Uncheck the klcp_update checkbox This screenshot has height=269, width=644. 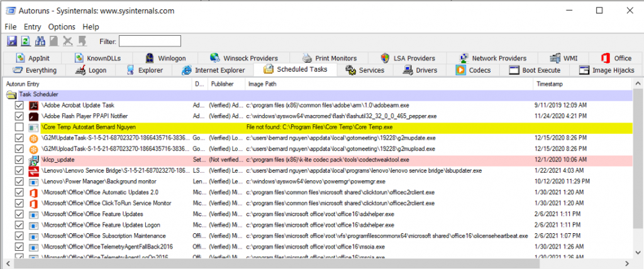coord(18,160)
